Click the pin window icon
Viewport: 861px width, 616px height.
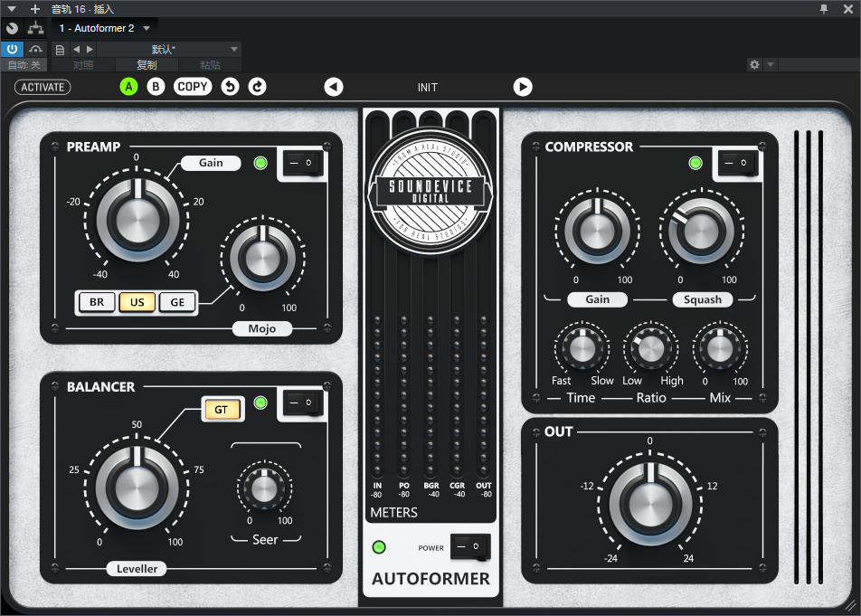coord(824,9)
